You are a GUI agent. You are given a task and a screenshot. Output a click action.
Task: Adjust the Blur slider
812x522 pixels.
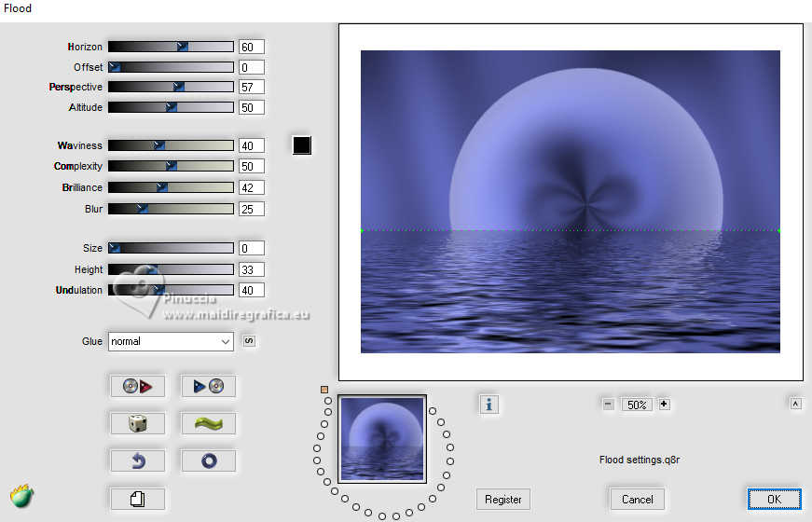point(171,209)
